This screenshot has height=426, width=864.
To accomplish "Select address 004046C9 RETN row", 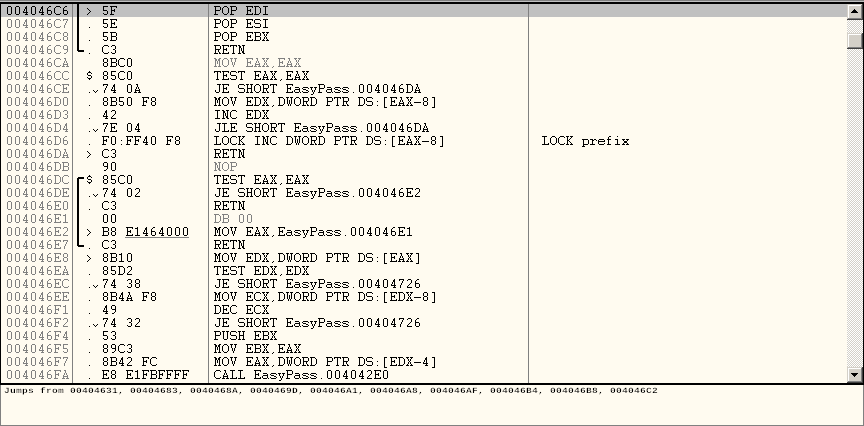I will point(423,50).
